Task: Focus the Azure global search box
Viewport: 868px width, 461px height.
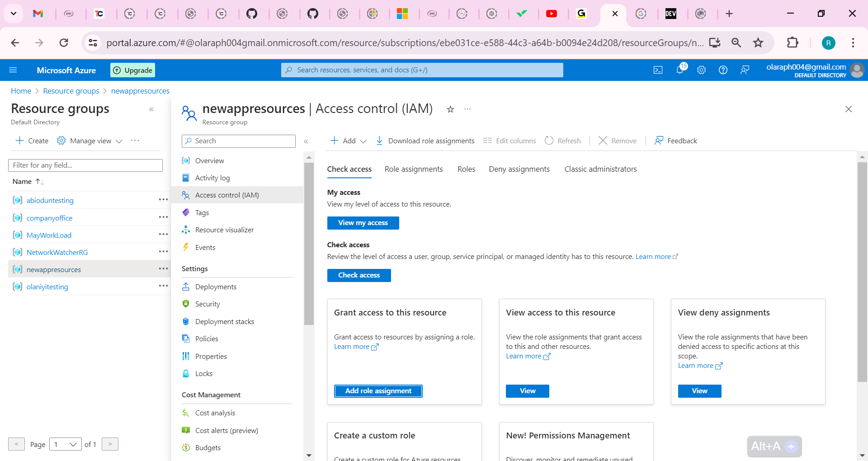Action: [x=422, y=70]
